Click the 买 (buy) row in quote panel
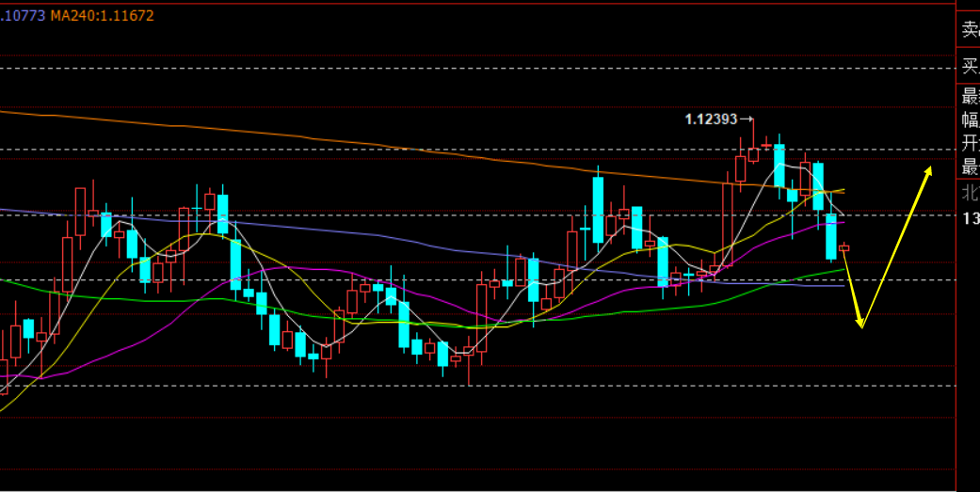 coord(969,65)
